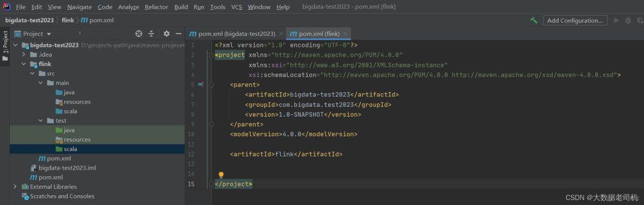The image size is (644, 205).
Task: Open the Tools menu
Action: click(218, 7)
